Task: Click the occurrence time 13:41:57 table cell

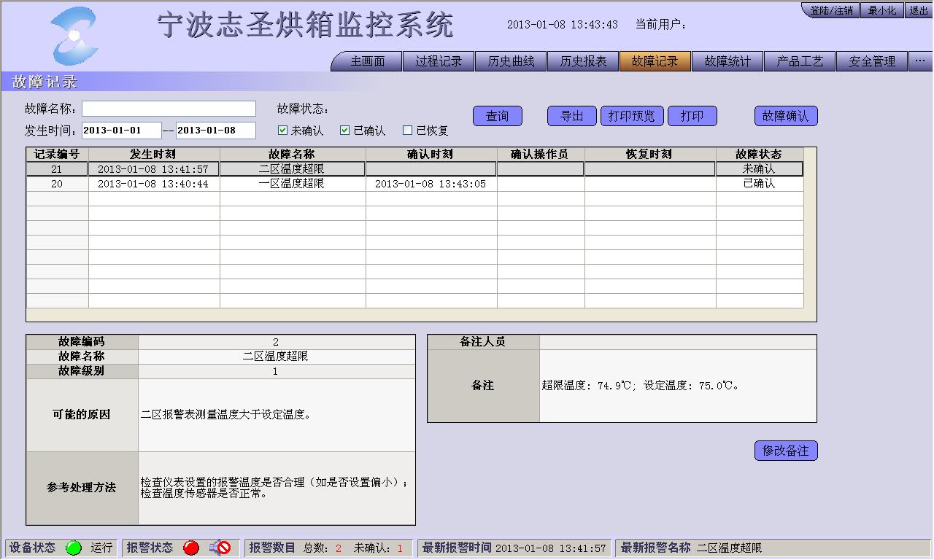Action: (x=154, y=169)
